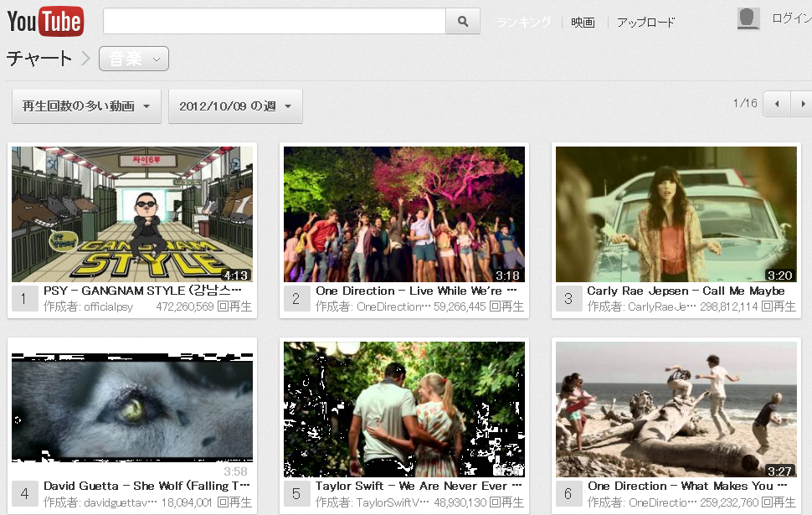Click the magnifying glass search button
812x515 pixels.
pos(463,21)
